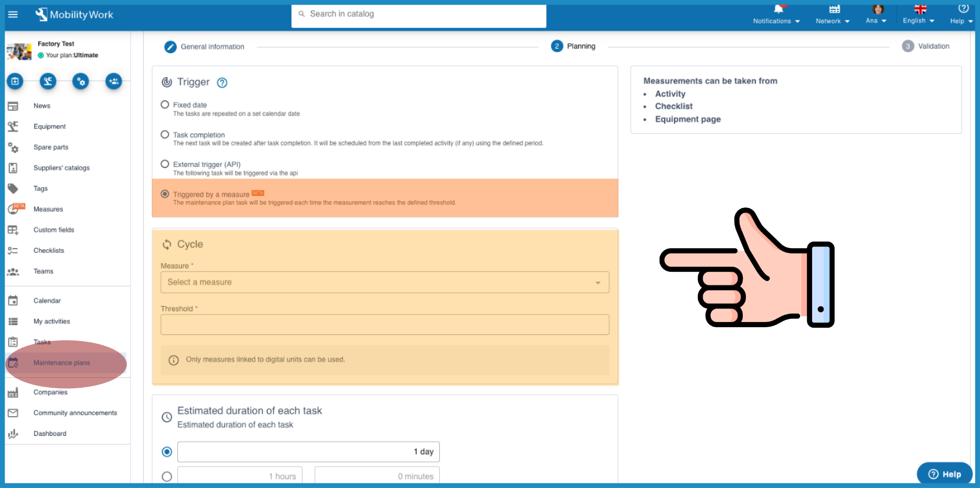
Task: Open Maintenance plans in sidebar
Action: click(x=62, y=363)
